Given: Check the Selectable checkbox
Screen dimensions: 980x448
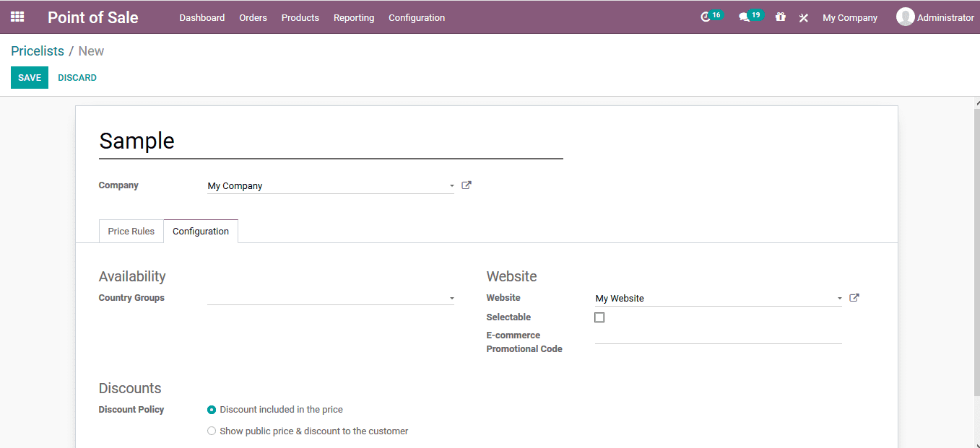Looking at the screenshot, I should click(599, 317).
